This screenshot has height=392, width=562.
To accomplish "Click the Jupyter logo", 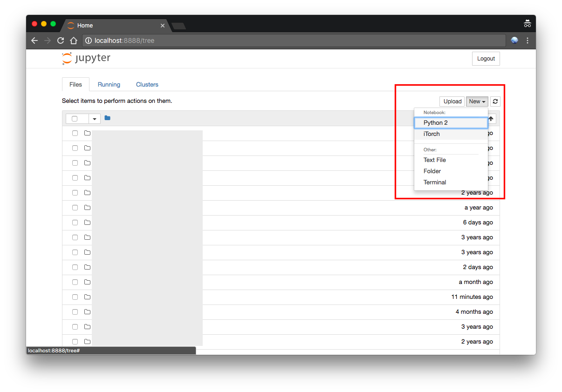I will tap(86, 59).
